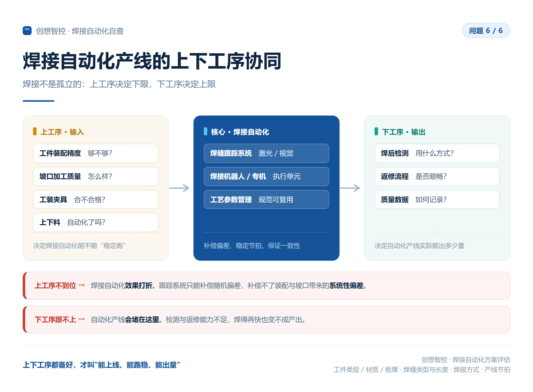Viewport: 533px width, 392px height.
Task: Click the 下工序 · 输出 heading
Action: coord(404,132)
